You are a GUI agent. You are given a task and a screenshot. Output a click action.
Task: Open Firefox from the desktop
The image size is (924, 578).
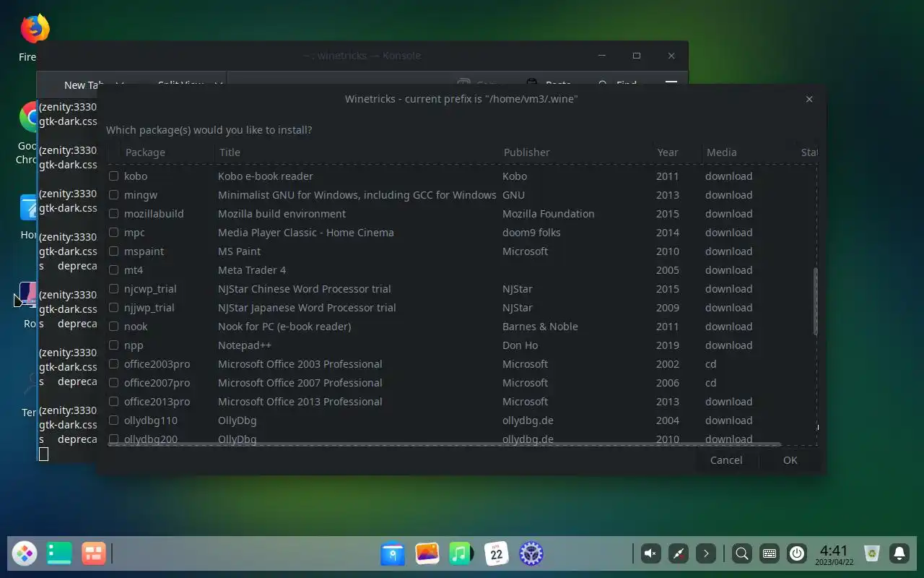point(34,29)
